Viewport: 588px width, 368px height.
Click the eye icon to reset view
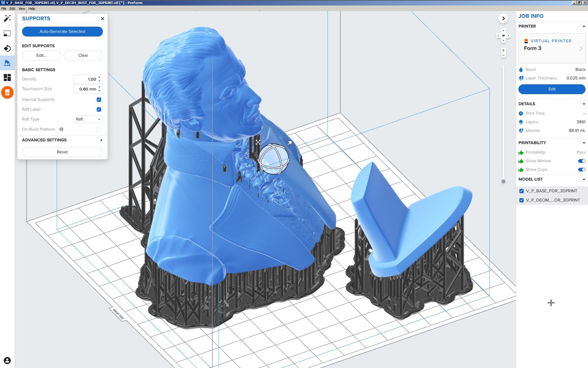click(x=504, y=35)
